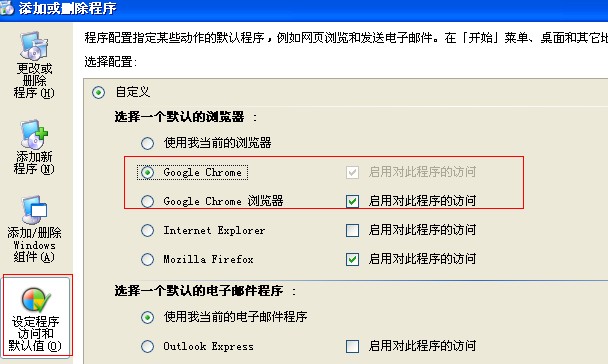The image size is (608, 364).
Task: Enable access checkbox for Internet Explorer
Action: click(352, 230)
